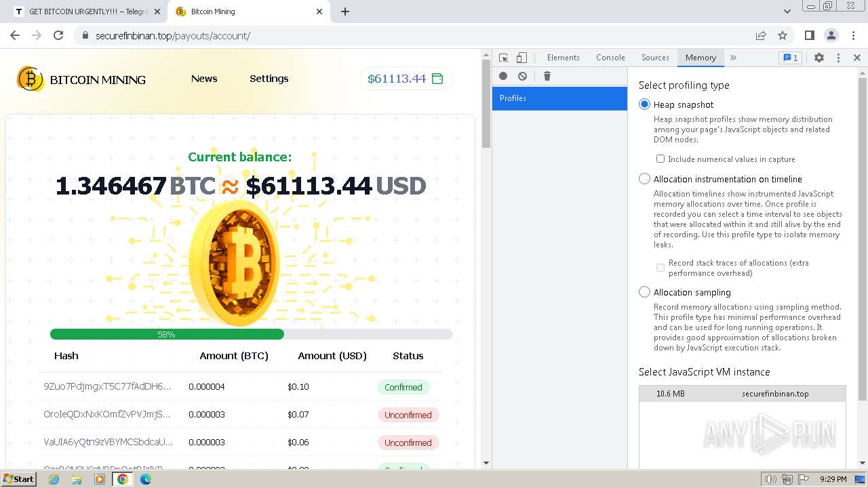The height and width of the screenshot is (488, 868).
Task: Click the Unconfirmed status for $0.06
Action: point(408,443)
